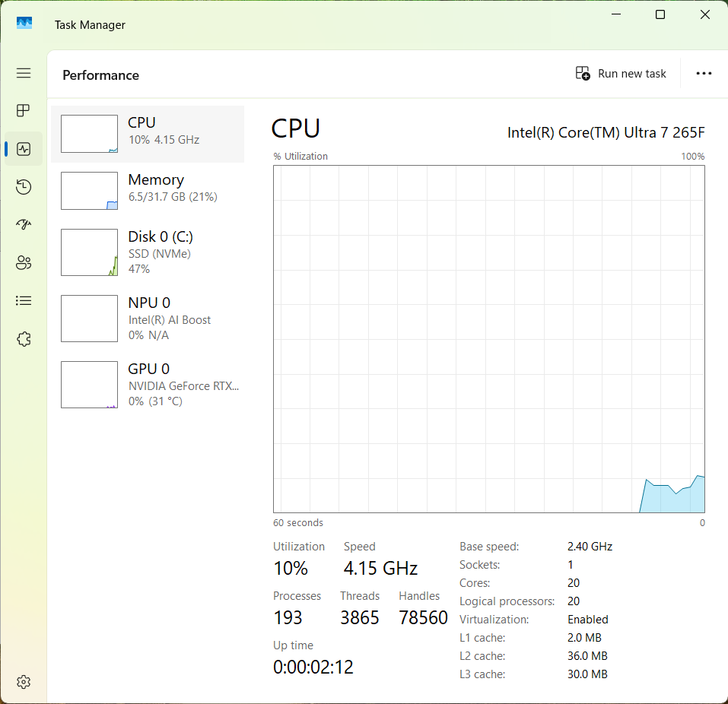Click the Run new task button
The image size is (728, 704).
[621, 73]
